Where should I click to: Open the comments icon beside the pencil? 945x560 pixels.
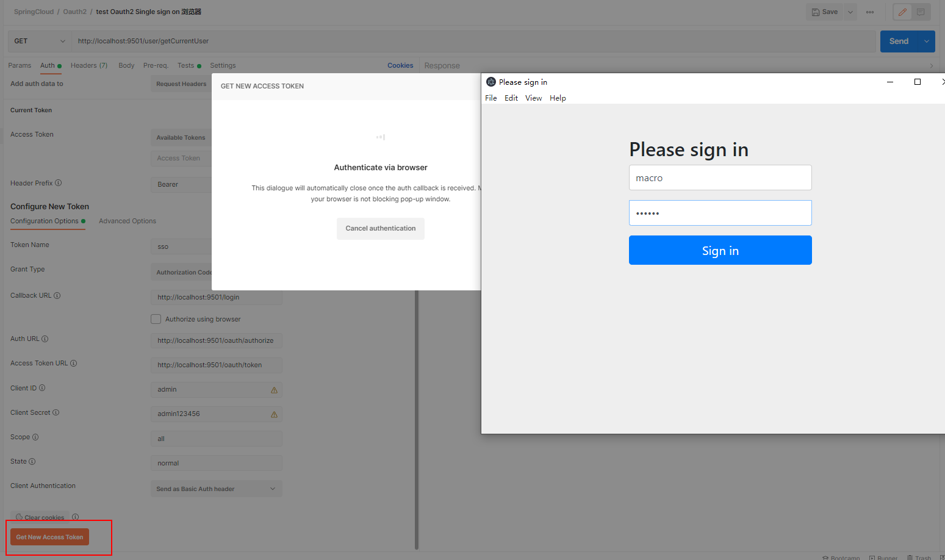pos(921,12)
